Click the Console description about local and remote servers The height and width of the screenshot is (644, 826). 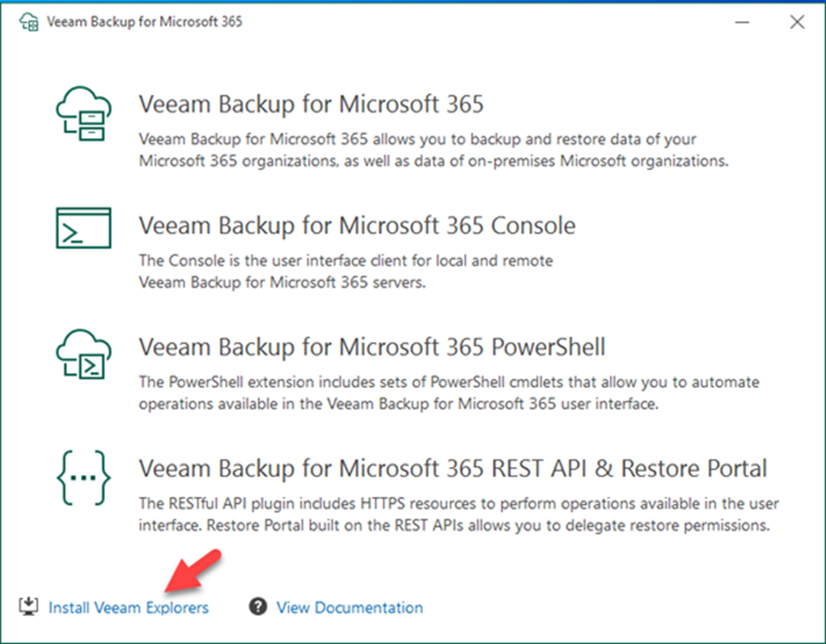coord(346,272)
